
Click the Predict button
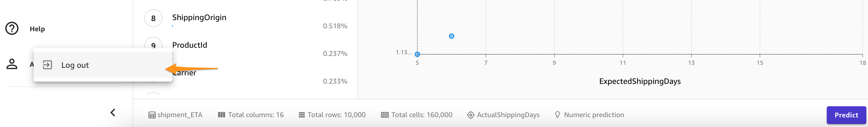click(x=846, y=115)
